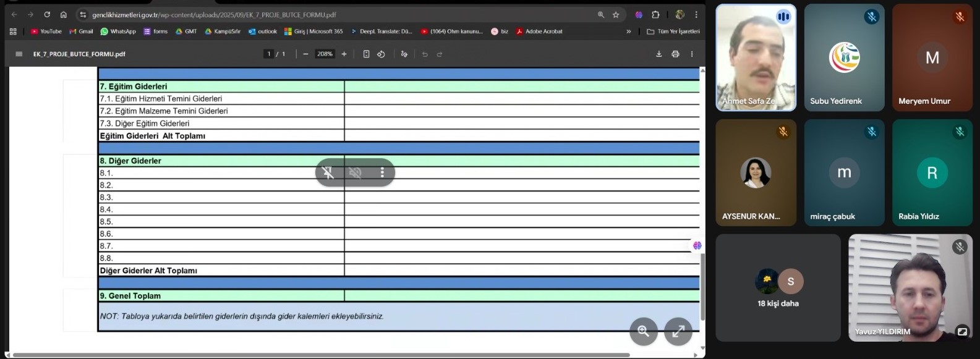Open the PDF viewer more actions menu
Viewport: 980px width, 359px height.
[x=692, y=54]
